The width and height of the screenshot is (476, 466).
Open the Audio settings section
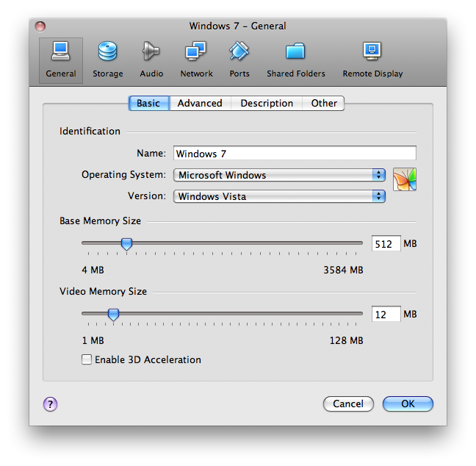(151, 60)
